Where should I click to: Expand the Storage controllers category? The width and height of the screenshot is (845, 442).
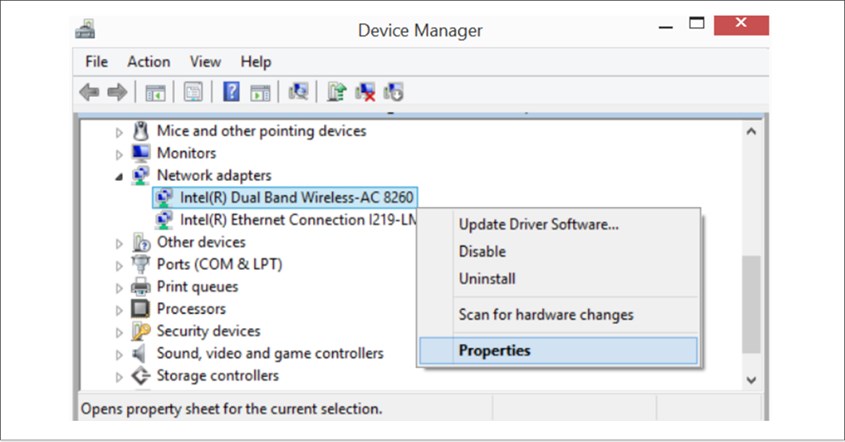click(x=119, y=377)
